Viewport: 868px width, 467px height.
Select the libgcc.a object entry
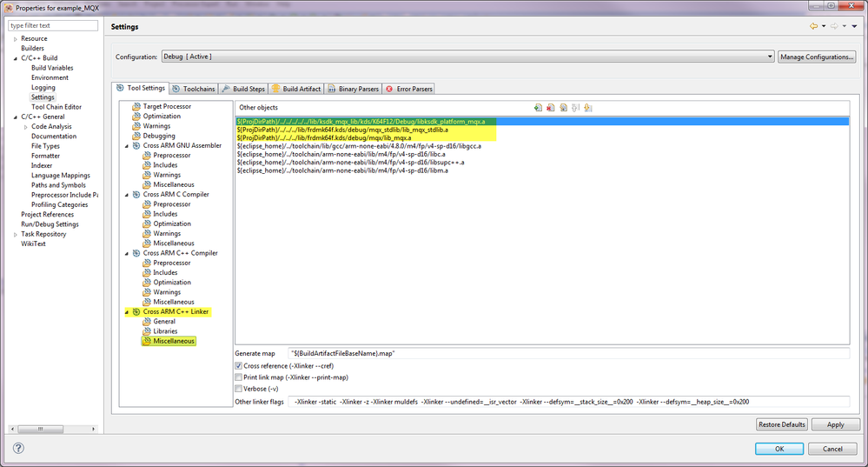coord(359,146)
